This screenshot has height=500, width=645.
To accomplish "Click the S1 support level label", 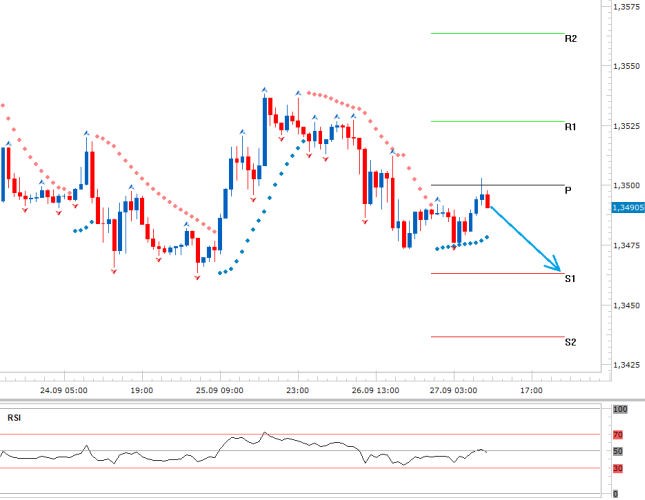I will point(570,278).
